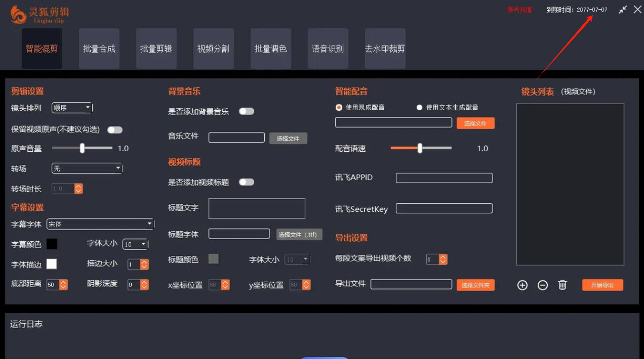Click the 配音语速 speed slider
This screenshot has height=359, width=644.
tap(420, 149)
